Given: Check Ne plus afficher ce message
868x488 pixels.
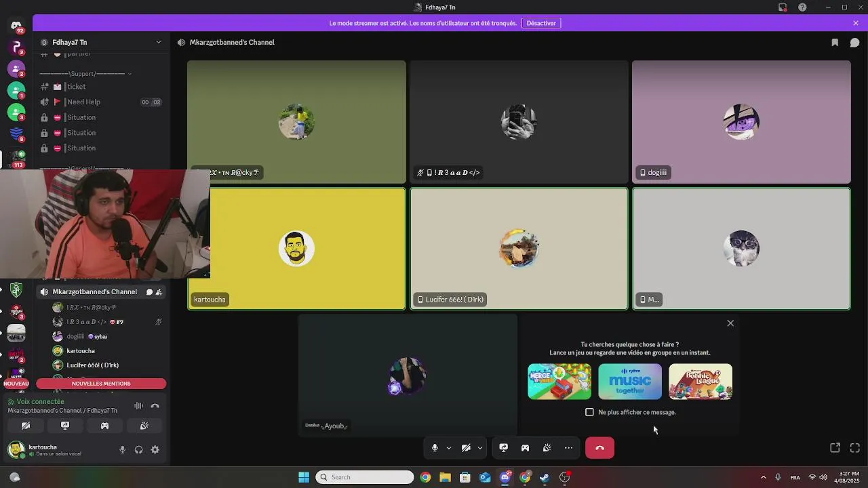Looking at the screenshot, I should coord(589,412).
